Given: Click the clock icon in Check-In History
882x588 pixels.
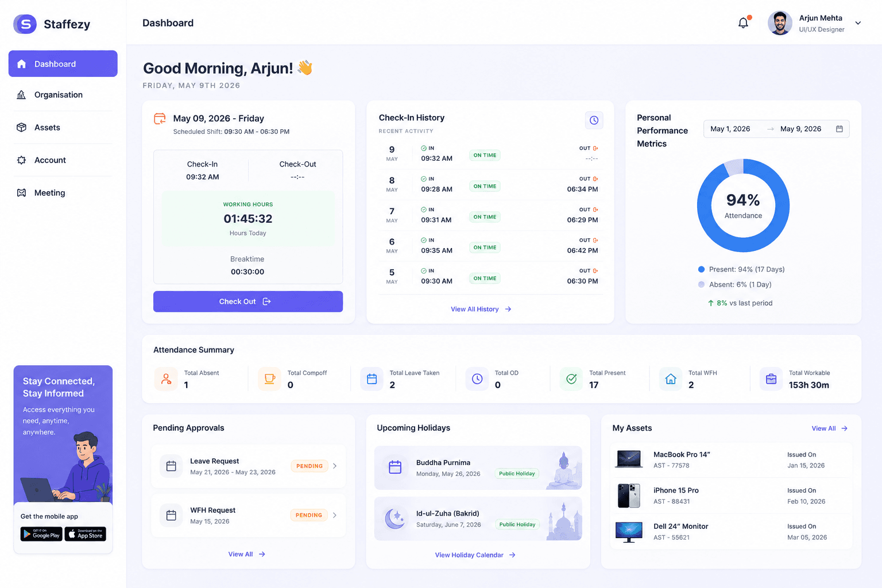Looking at the screenshot, I should (594, 120).
